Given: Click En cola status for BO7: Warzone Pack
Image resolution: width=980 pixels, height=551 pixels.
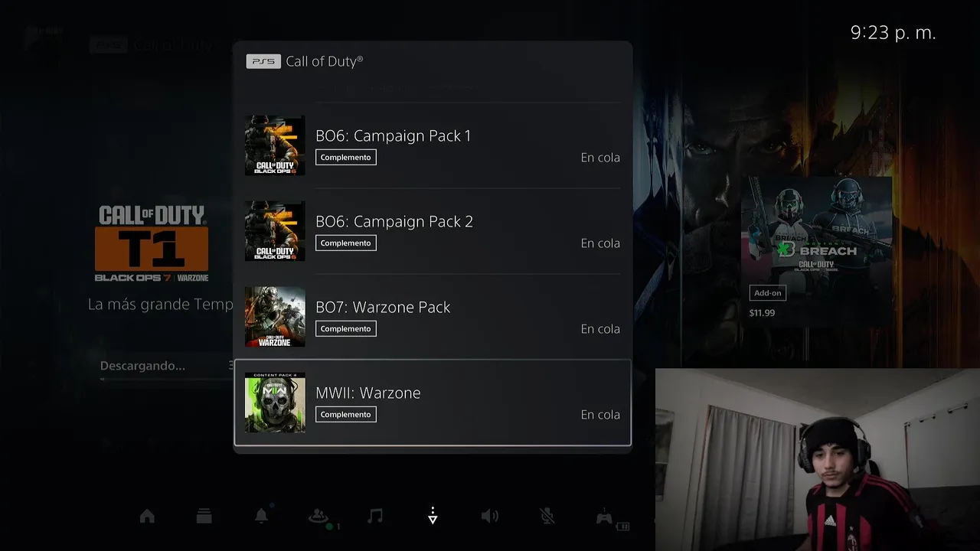Looking at the screenshot, I should coord(600,329).
